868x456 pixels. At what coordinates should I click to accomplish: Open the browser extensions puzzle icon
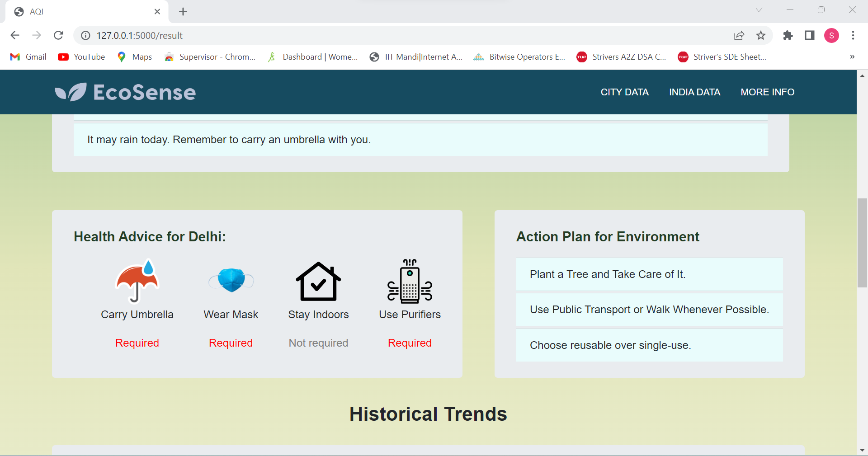pyautogui.click(x=788, y=35)
